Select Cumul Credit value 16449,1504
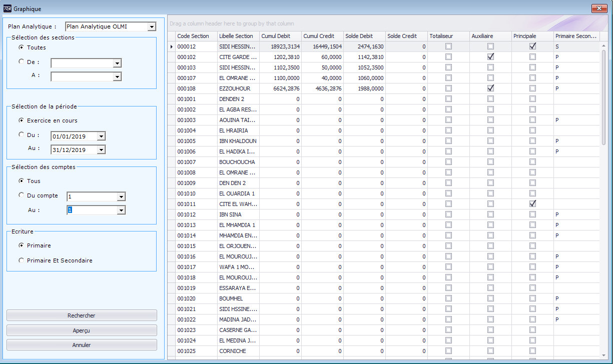The image size is (613, 364). pyautogui.click(x=322, y=46)
